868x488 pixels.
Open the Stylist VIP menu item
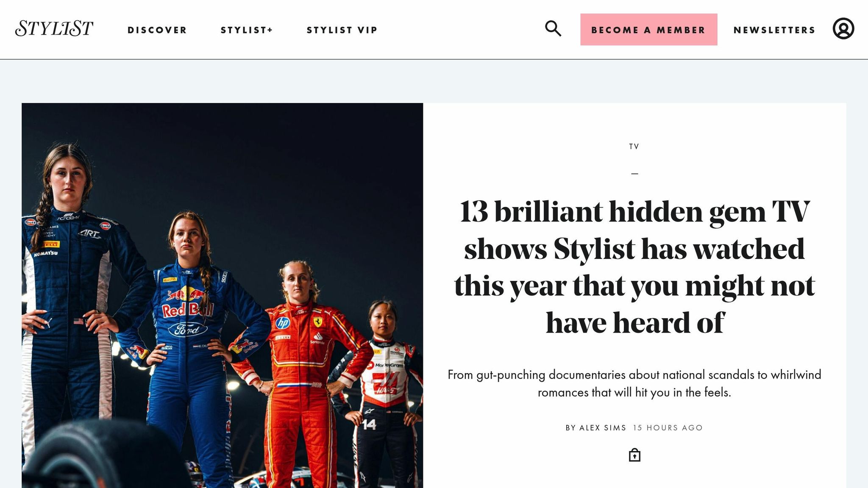coord(342,30)
